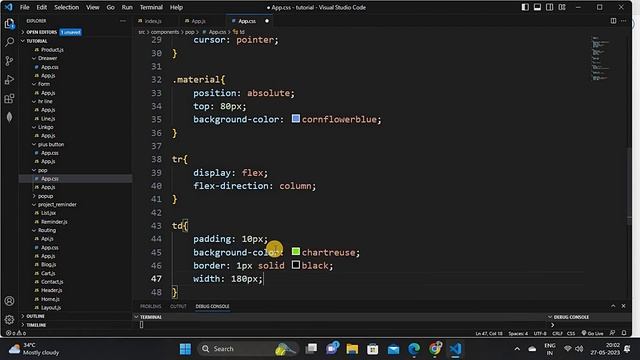The image size is (640, 360).
Task: Click the Windows taskbar Search box
Action: (x=248, y=349)
